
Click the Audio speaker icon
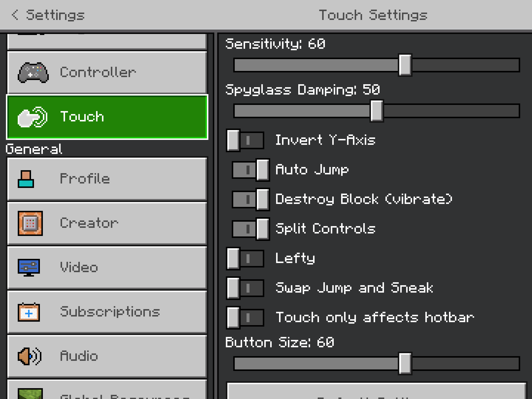pos(29,356)
